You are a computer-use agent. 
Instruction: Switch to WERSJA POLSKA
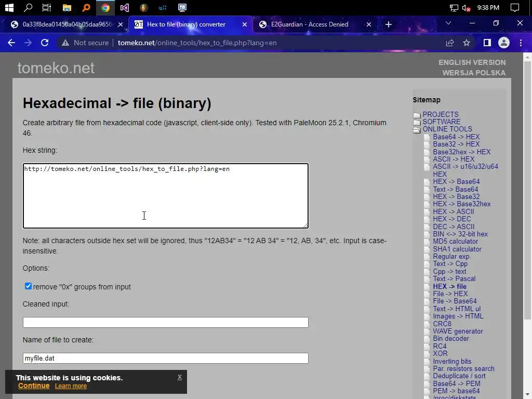(474, 73)
